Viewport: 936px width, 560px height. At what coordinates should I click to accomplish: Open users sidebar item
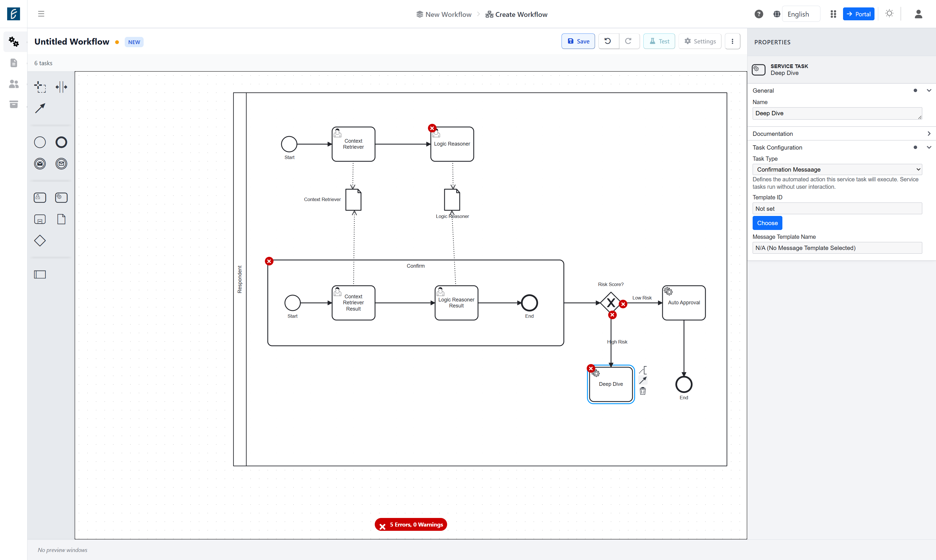pyautogui.click(x=14, y=84)
